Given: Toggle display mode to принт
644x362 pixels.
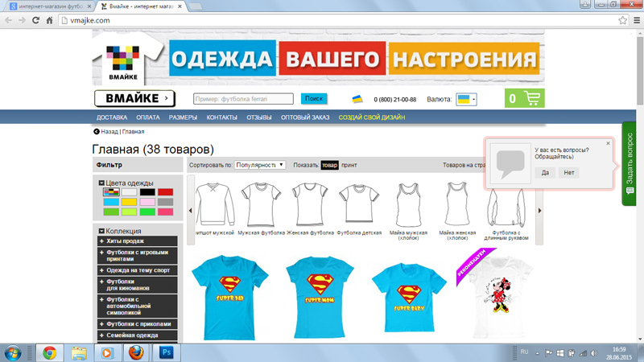Looking at the screenshot, I should [349, 165].
